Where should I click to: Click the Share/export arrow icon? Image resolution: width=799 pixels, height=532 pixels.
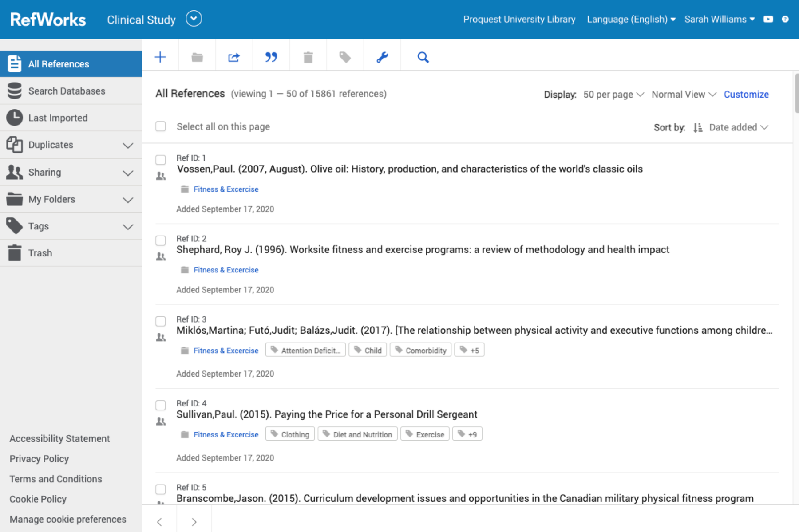pyautogui.click(x=234, y=57)
